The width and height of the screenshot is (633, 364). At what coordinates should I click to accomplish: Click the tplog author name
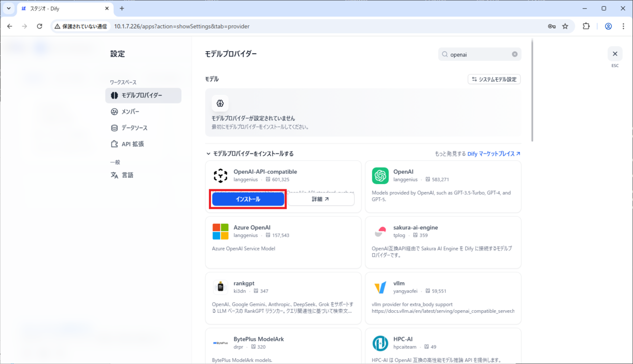pyautogui.click(x=400, y=235)
